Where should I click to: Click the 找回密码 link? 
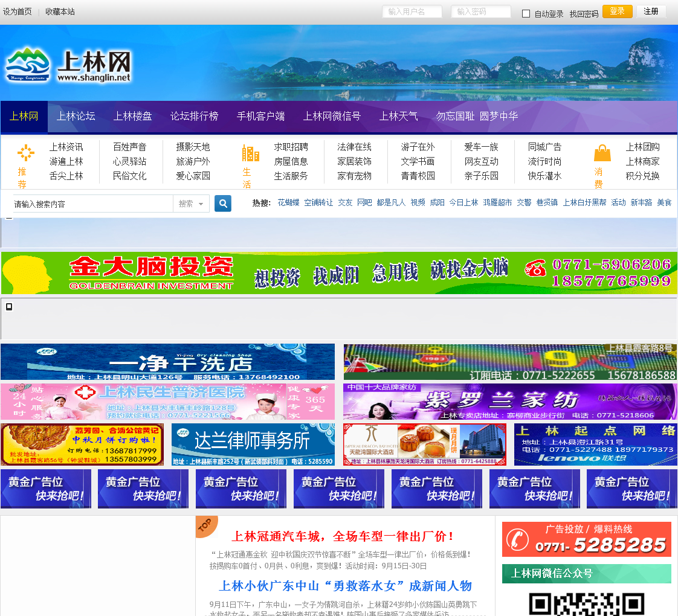click(584, 14)
